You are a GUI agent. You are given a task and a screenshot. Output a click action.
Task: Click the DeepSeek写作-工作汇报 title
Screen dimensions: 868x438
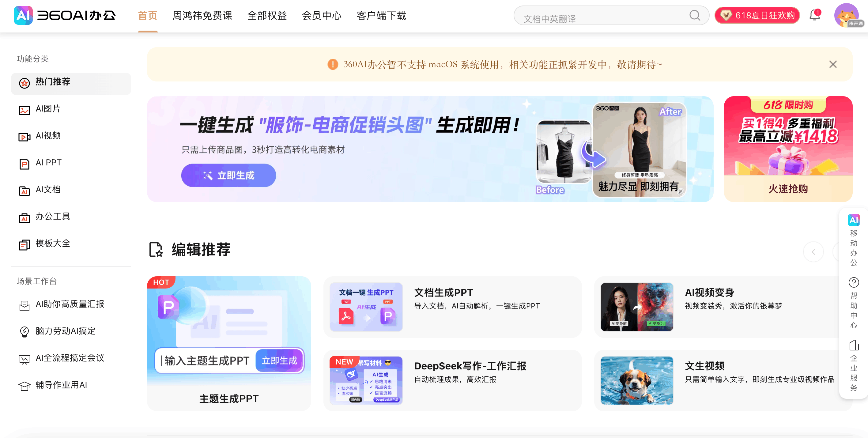pos(470,366)
